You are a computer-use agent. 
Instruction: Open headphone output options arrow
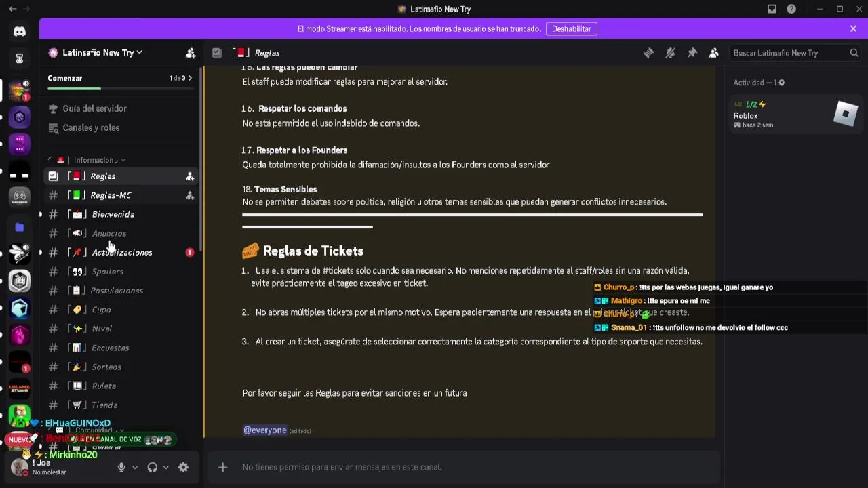pos(165,467)
